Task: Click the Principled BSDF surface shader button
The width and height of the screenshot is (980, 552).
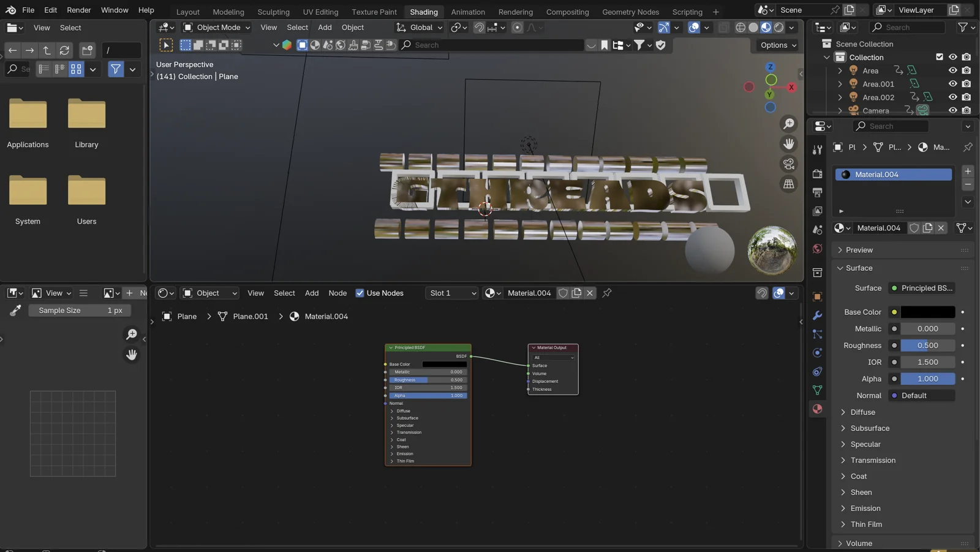Action: [922, 288]
